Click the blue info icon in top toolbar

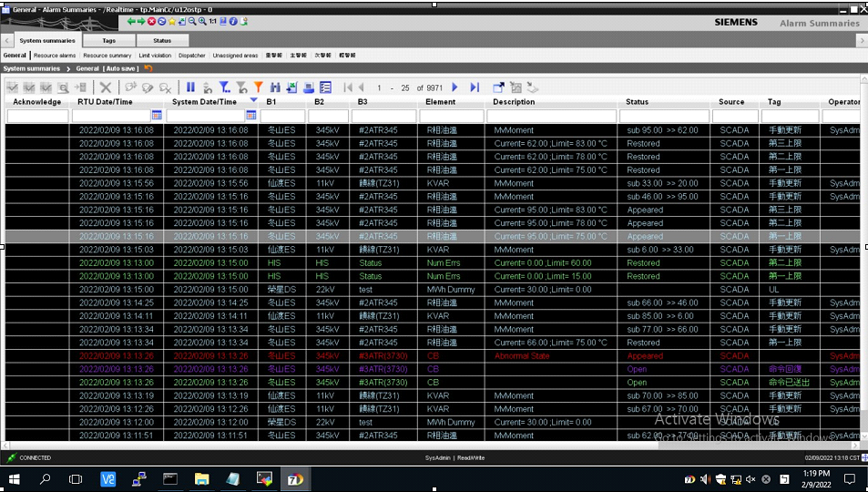pos(233,21)
